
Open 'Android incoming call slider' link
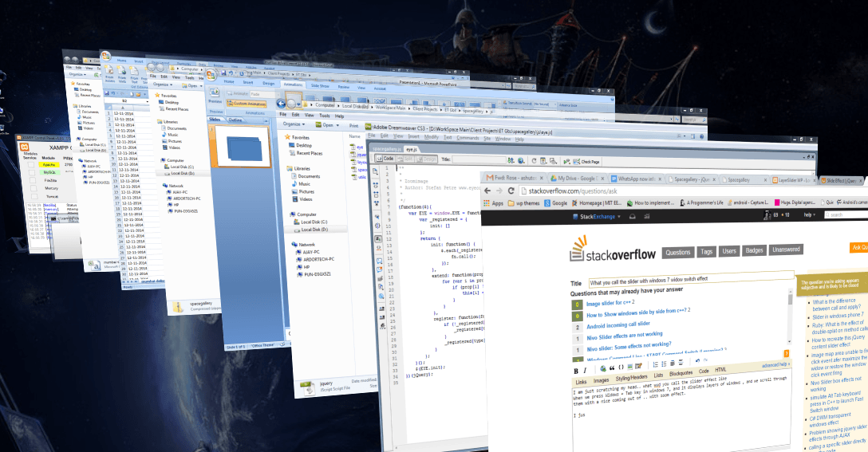(x=618, y=324)
